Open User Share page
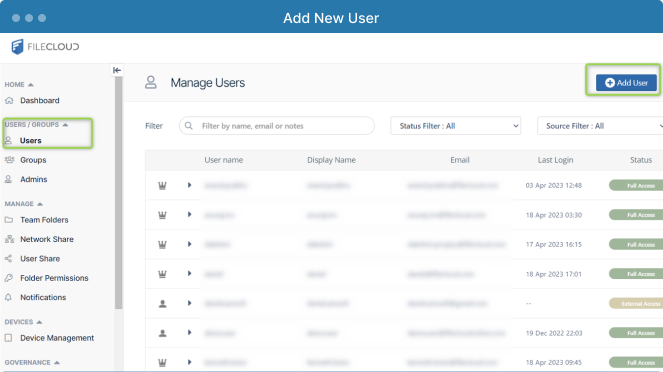 pos(40,258)
